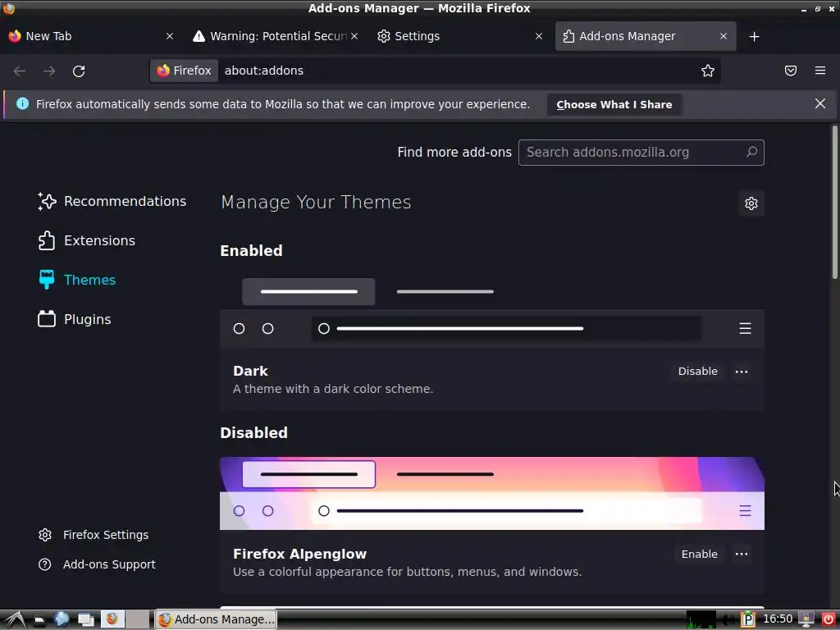Click the clipboard manager tray icon

click(747, 619)
